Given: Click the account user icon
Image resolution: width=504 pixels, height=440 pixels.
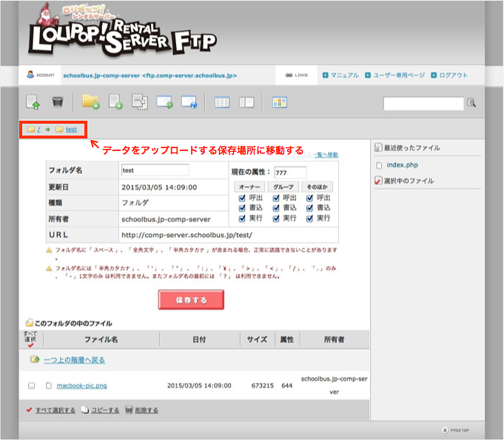Looking at the screenshot, I should (30, 75).
